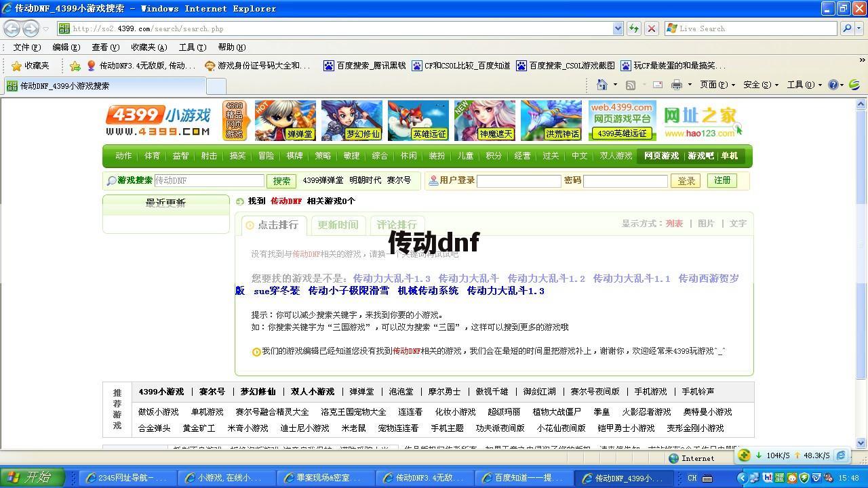
Task: Go back with the browser Back arrow
Action: pos(12,28)
